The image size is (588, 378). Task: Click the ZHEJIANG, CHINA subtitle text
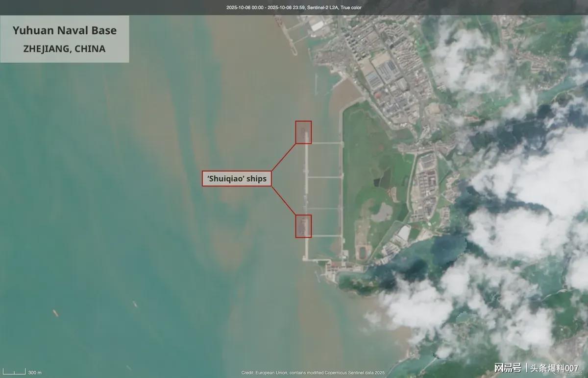coord(64,49)
